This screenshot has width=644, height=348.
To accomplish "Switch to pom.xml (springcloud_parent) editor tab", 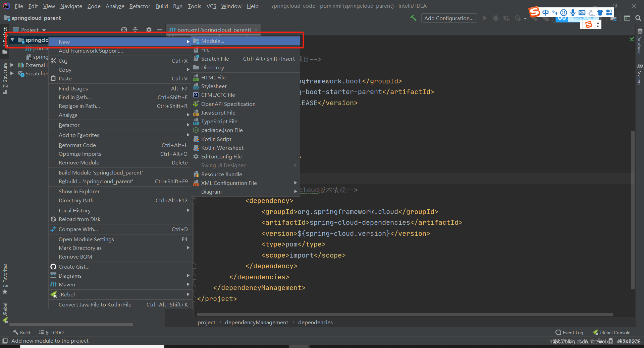I will tap(214, 30).
